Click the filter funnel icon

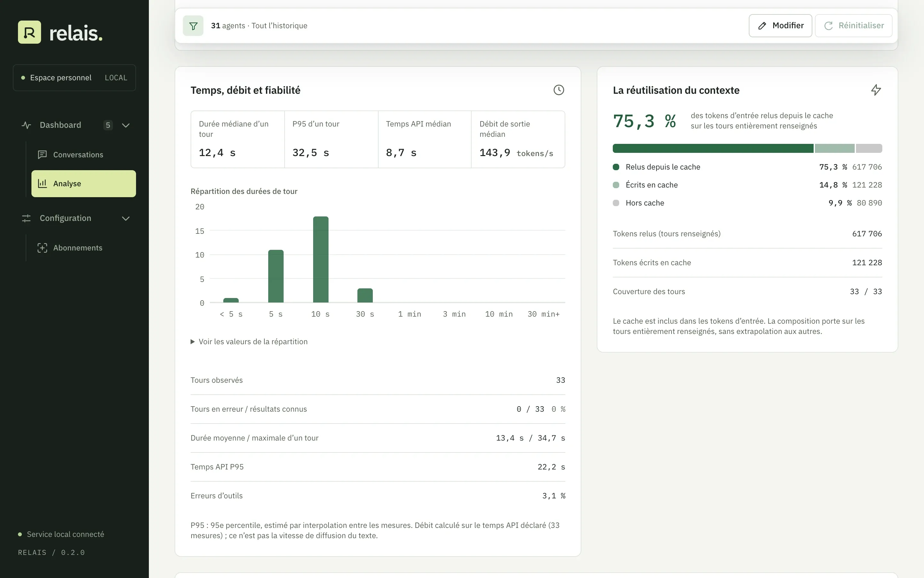pos(193,26)
